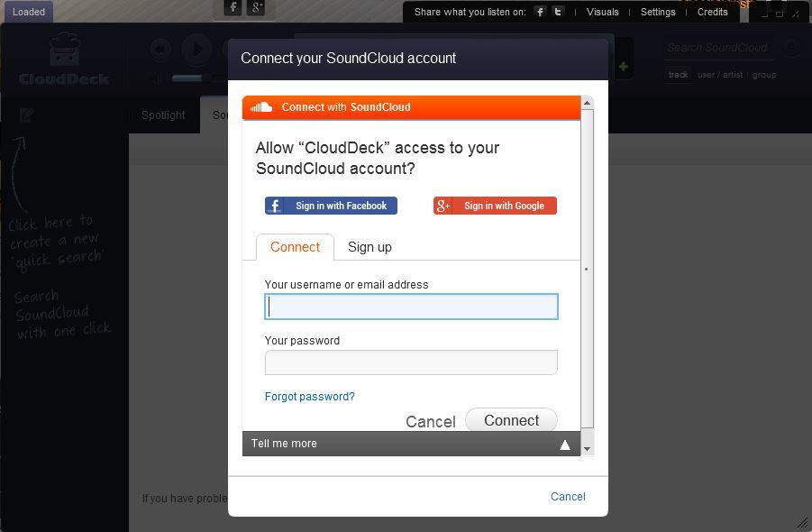Select the user / artist search filter
The height and width of the screenshot is (532, 812).
pos(720,75)
